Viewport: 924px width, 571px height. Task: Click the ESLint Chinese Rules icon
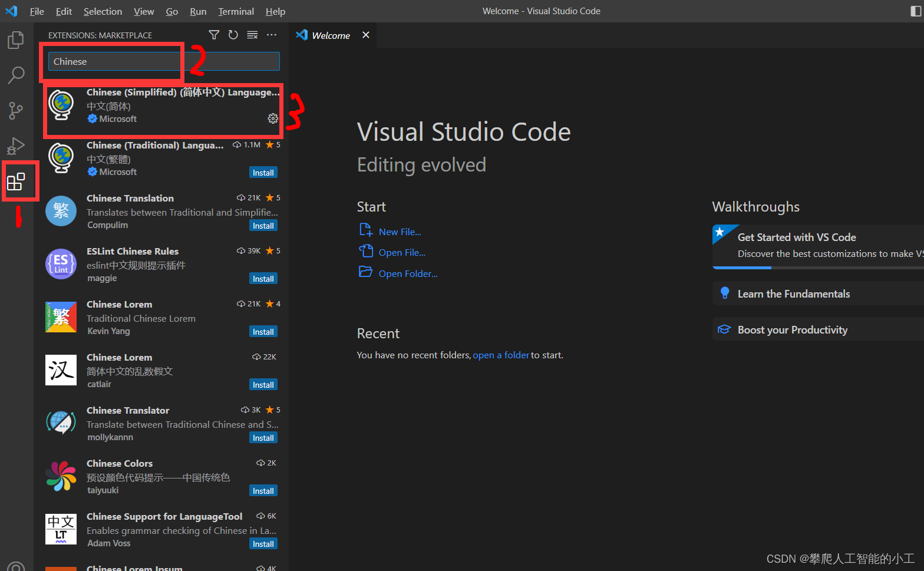point(61,264)
